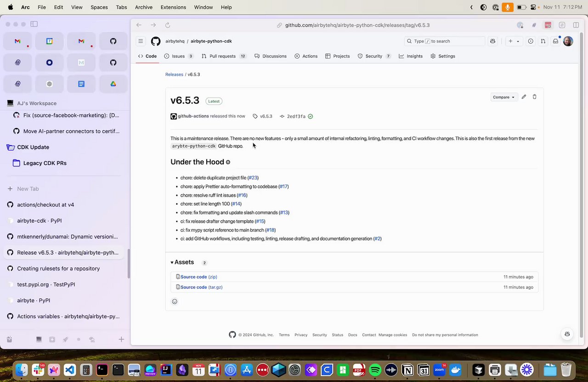This screenshot has height=382, width=588.
Task: Open split view from the address bar
Action: point(576,25)
